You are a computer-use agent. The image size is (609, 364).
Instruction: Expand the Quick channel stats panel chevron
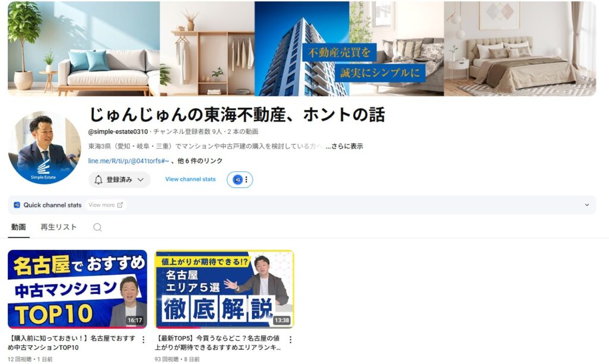coord(587,205)
